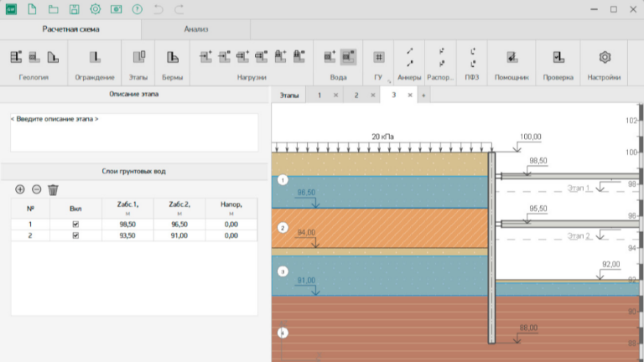The width and height of the screenshot is (644, 362).
Task: Expand the ГУ group launcher arrow
Action: (x=389, y=81)
